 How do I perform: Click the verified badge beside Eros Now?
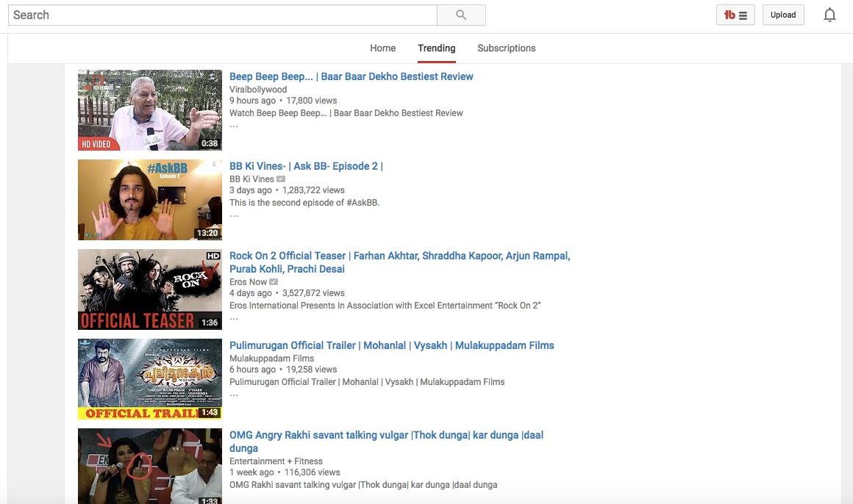(x=274, y=281)
